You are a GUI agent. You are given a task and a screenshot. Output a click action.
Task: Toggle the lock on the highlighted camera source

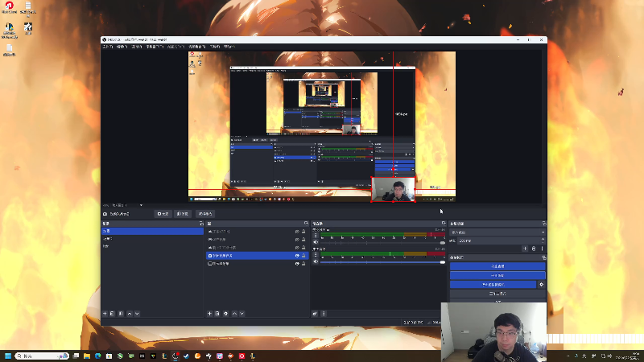303,255
